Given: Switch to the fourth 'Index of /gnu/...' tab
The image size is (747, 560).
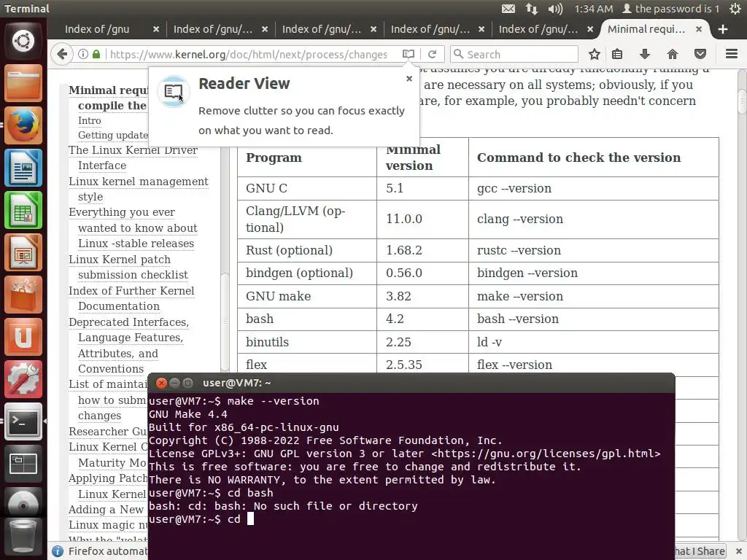Looking at the screenshot, I should point(430,29).
